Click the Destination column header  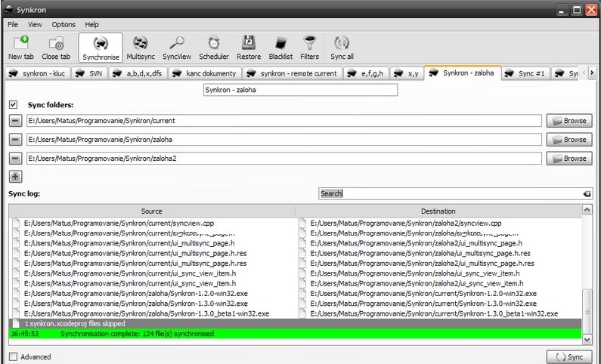coord(438,211)
